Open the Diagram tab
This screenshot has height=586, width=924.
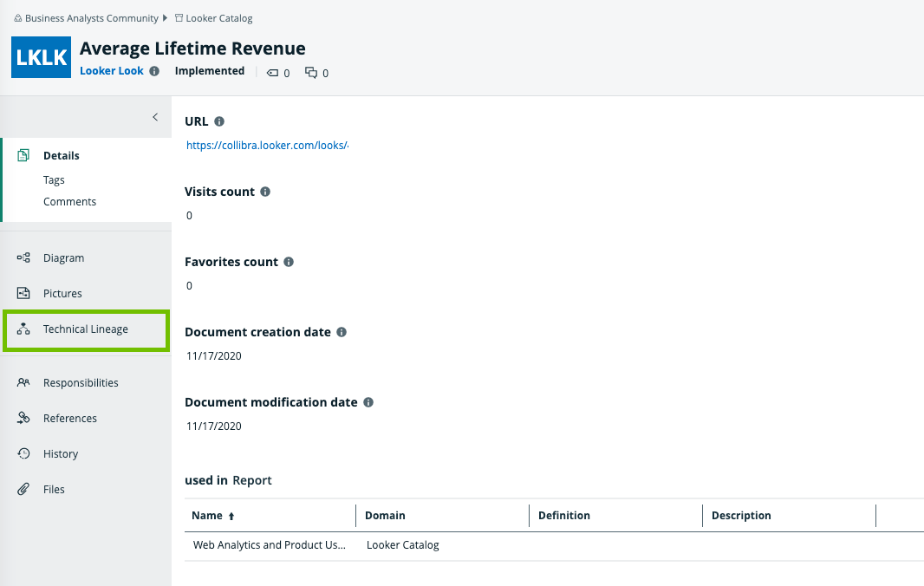coord(63,258)
